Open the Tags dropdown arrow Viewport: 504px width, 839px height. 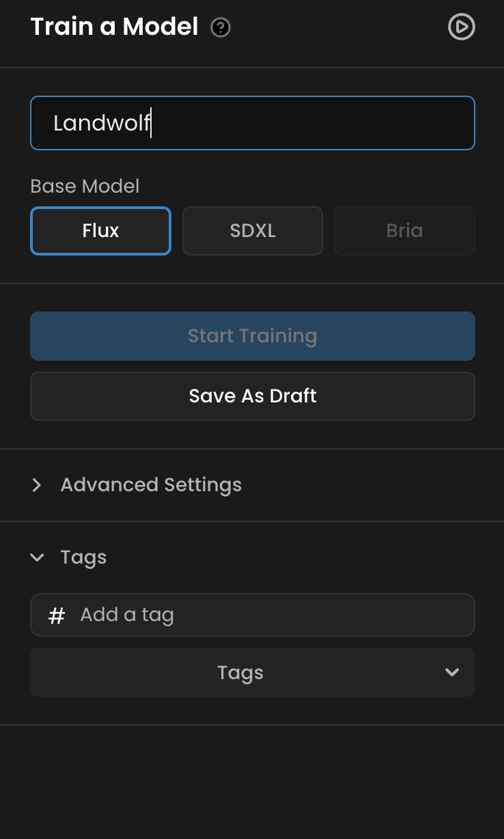coord(451,672)
